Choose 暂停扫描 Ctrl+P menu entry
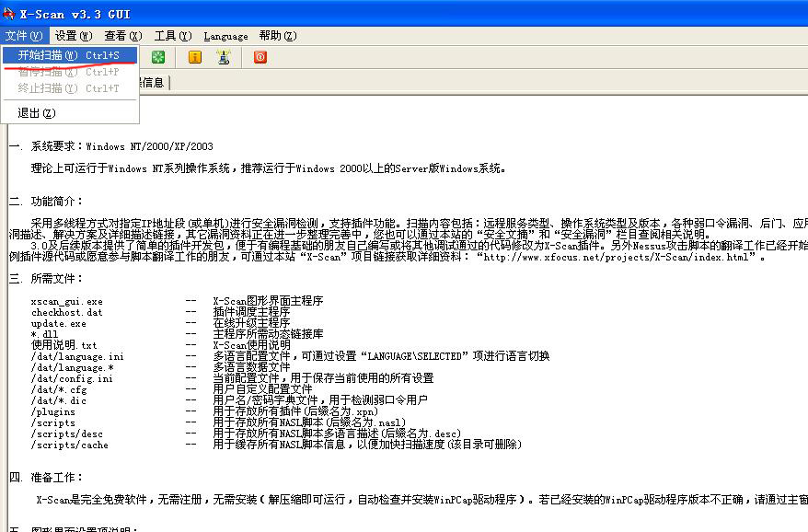This screenshot has width=808, height=532. tap(70, 72)
